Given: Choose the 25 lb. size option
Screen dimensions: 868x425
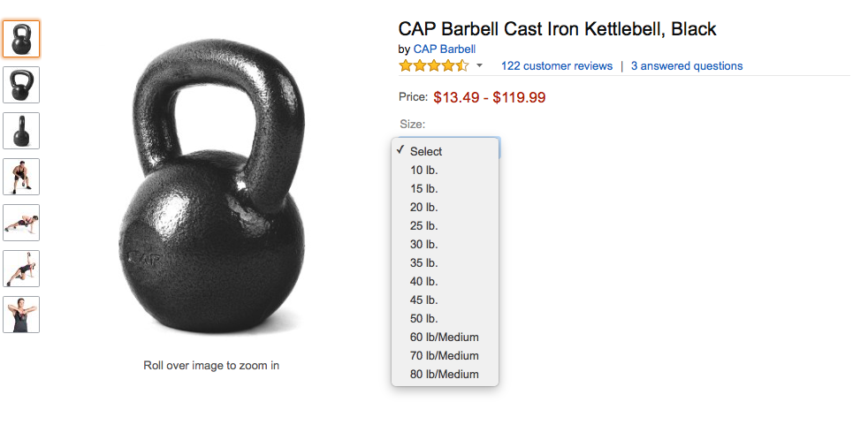Looking at the screenshot, I should click(x=424, y=225).
